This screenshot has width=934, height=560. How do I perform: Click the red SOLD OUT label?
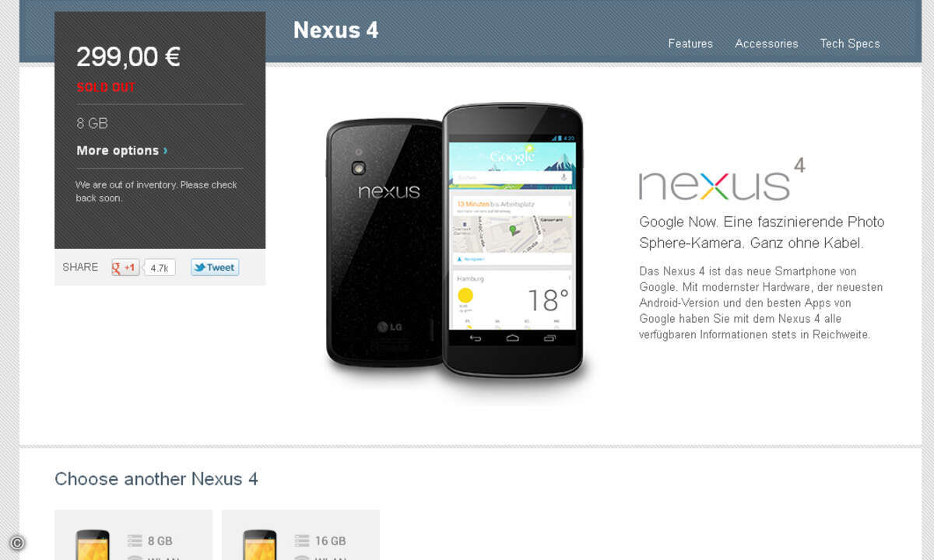click(x=106, y=87)
